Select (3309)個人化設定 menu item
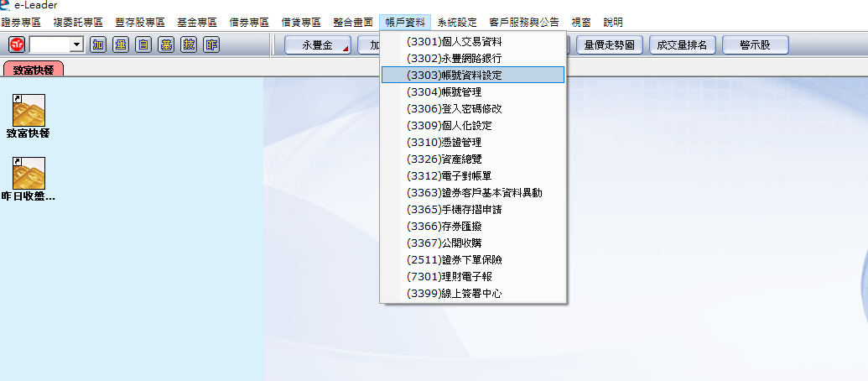 click(473, 126)
